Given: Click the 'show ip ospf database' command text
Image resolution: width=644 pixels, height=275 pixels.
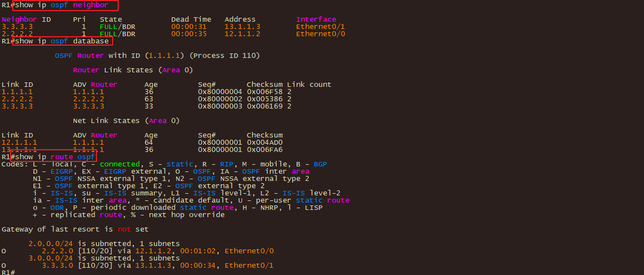Looking at the screenshot, I should (x=61, y=41).
